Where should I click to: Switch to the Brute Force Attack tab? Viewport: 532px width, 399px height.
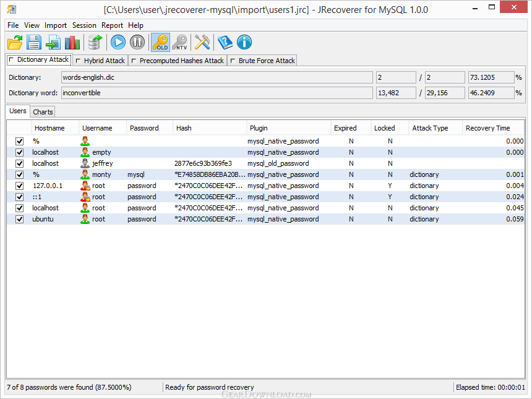[x=262, y=61]
